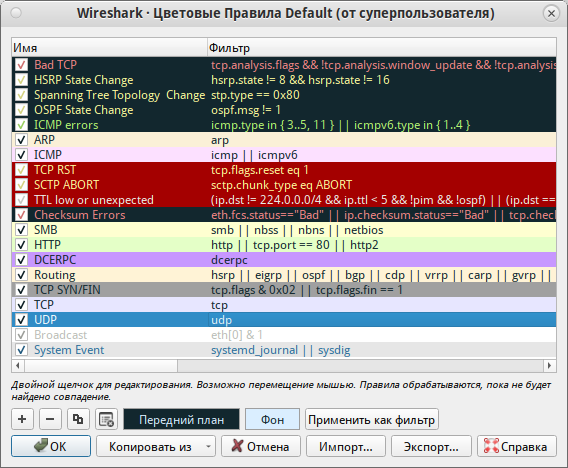Viewport: 568px width, 468px height.
Task: Sort by the Имя column header
Action: point(109,47)
